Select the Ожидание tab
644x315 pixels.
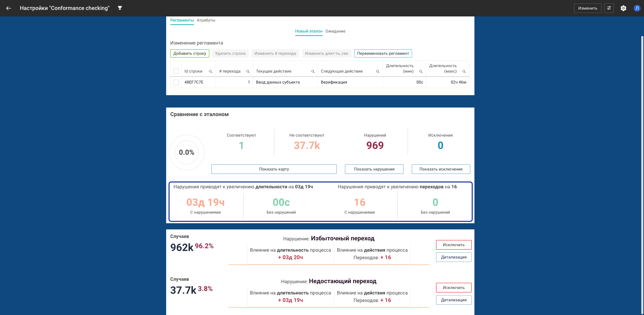pyautogui.click(x=335, y=31)
